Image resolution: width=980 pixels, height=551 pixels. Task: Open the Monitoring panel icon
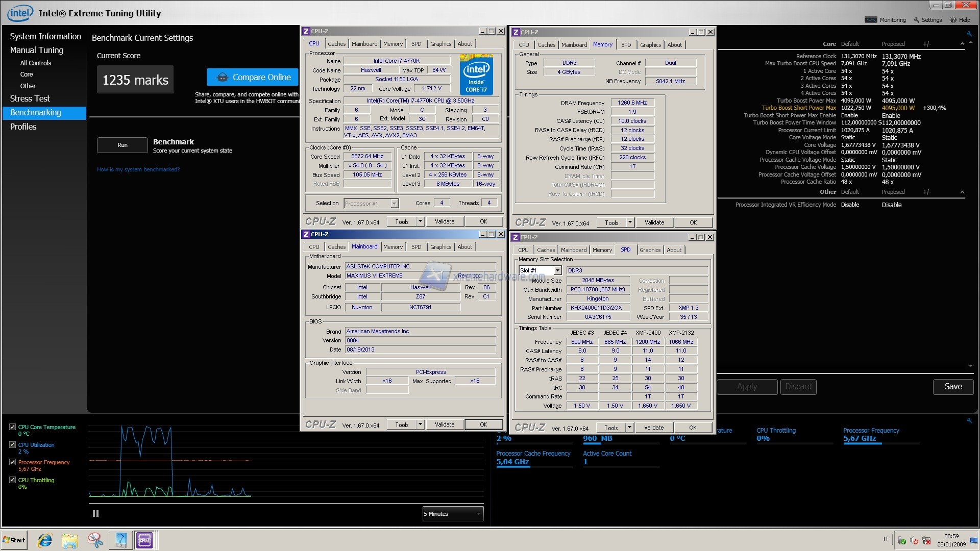tap(871, 20)
